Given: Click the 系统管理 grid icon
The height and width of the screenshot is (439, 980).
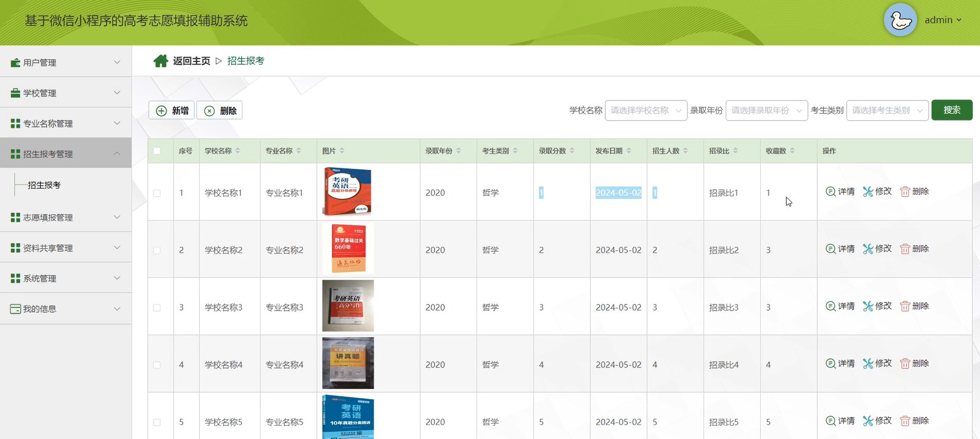Looking at the screenshot, I should tap(15, 278).
